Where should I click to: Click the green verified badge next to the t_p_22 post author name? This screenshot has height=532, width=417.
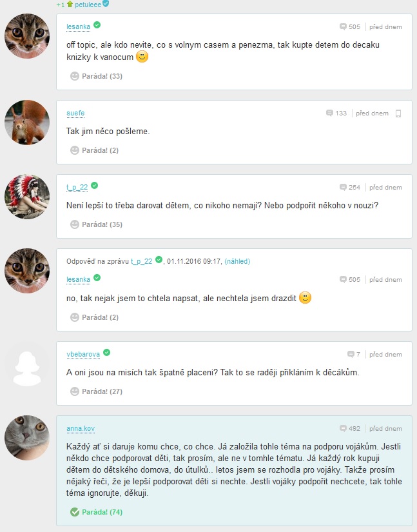tap(95, 185)
